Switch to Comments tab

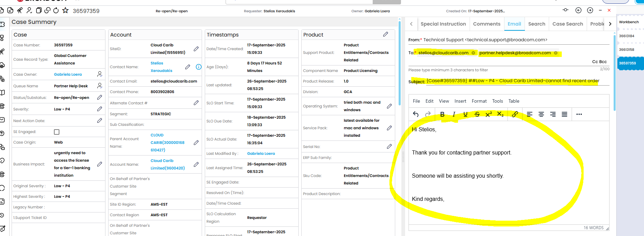(487, 24)
